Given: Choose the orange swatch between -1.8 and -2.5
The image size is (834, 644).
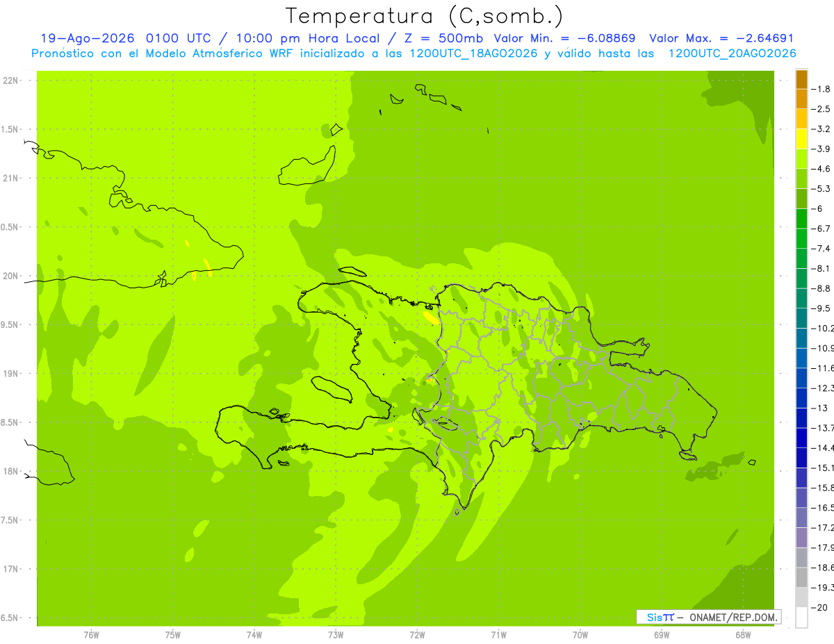Looking at the screenshot, I should pos(801,99).
